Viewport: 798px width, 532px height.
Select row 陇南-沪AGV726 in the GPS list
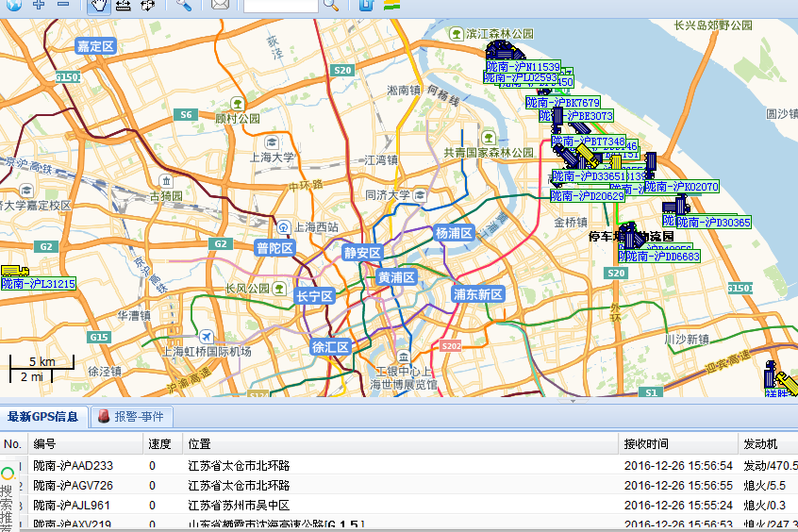tap(74, 485)
